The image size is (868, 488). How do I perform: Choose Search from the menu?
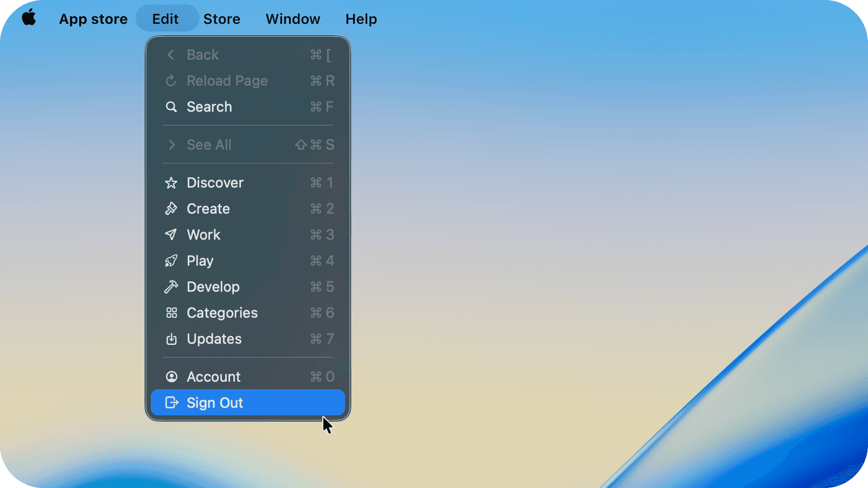248,107
